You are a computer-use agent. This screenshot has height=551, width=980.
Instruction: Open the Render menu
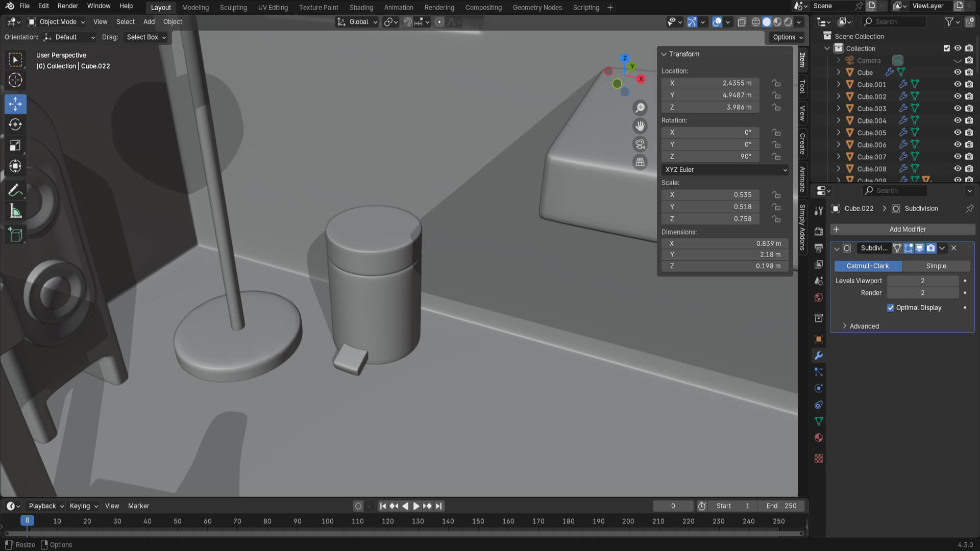point(67,6)
